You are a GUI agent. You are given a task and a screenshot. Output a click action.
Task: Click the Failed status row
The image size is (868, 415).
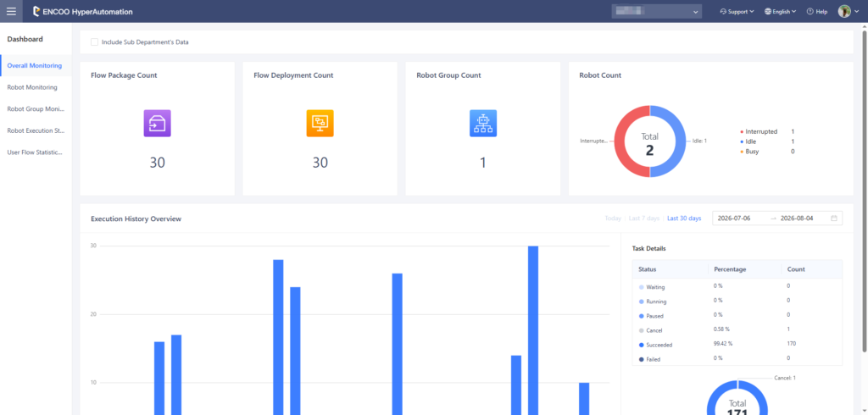tap(737, 358)
